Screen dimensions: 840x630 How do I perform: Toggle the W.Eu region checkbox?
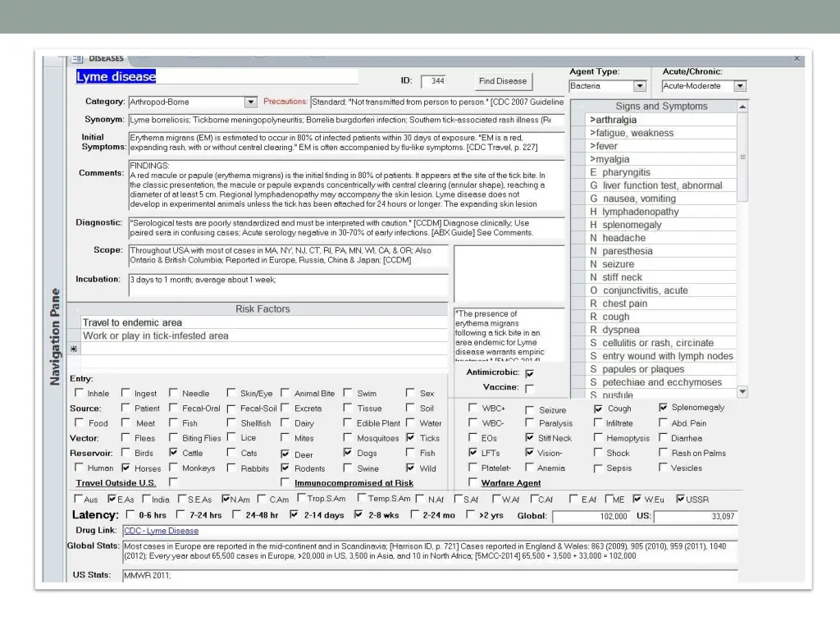click(x=637, y=498)
